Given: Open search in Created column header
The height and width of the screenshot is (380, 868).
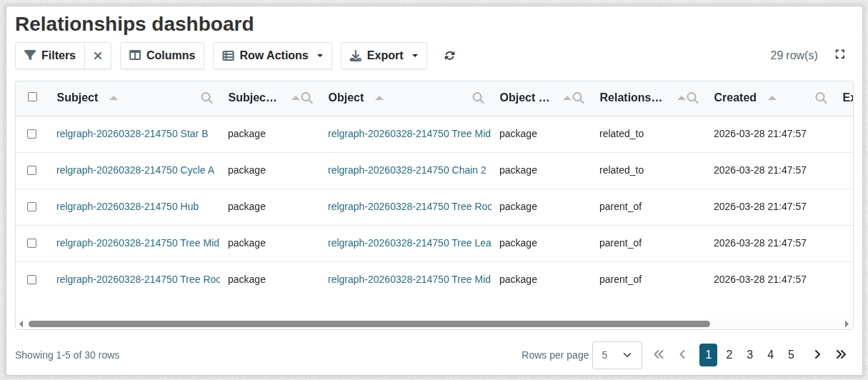Looking at the screenshot, I should [x=821, y=98].
